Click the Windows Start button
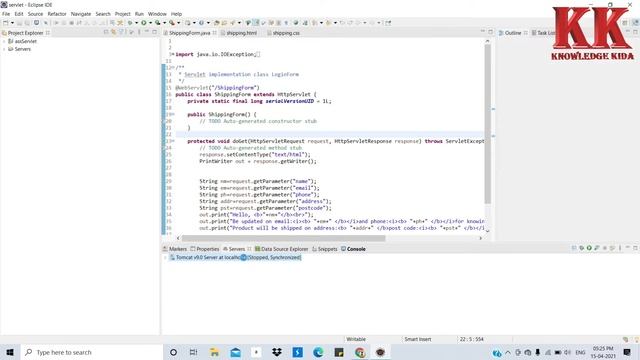Viewport: 640px width, 360px height. [10, 352]
